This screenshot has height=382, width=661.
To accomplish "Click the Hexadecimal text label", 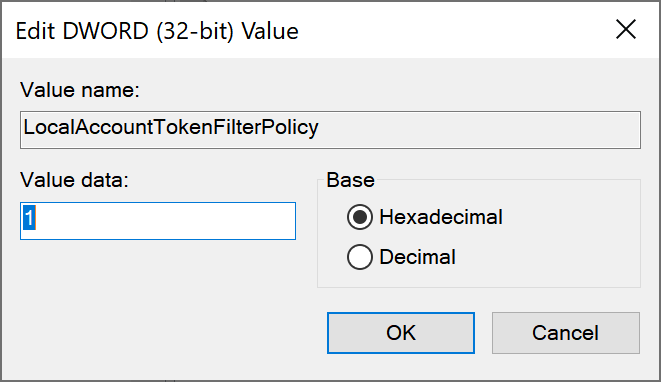I will pos(441,217).
